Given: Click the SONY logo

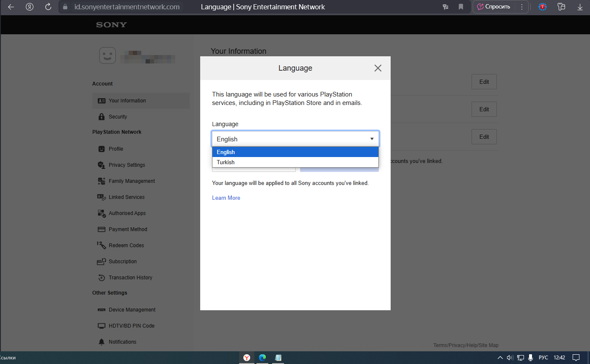Looking at the screenshot, I should point(111,25).
